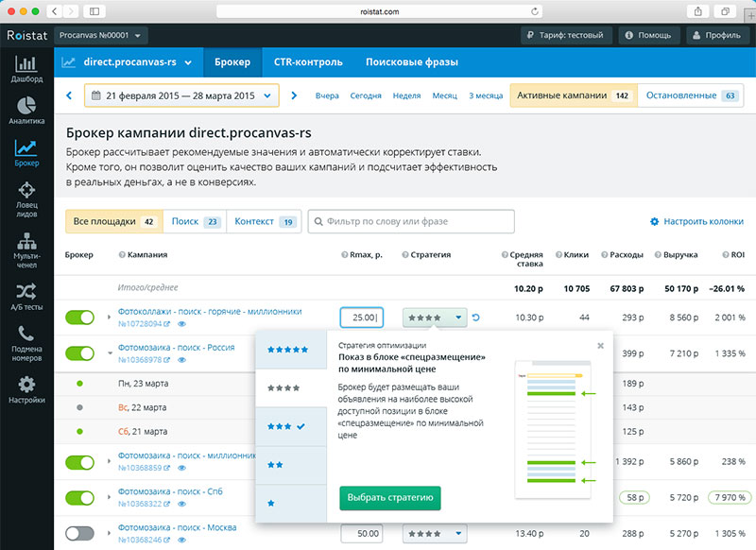Screen dimensions: 756x550
Task: Click the filter by word or phrase field
Action: (412, 221)
